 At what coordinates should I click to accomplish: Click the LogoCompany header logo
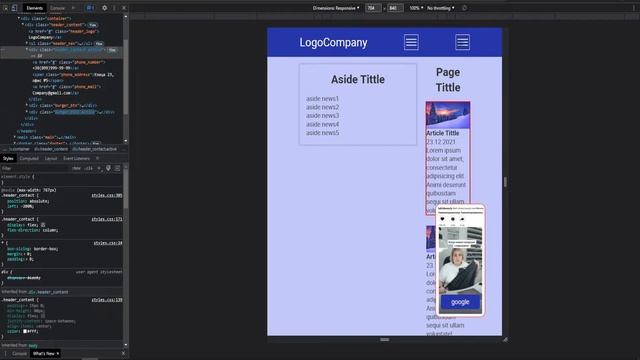333,42
